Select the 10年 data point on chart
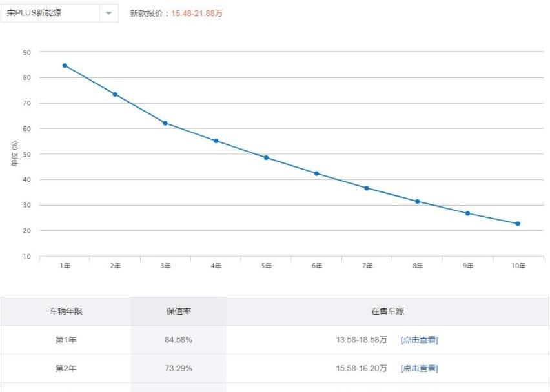Image resolution: width=550 pixels, height=392 pixels. [518, 224]
